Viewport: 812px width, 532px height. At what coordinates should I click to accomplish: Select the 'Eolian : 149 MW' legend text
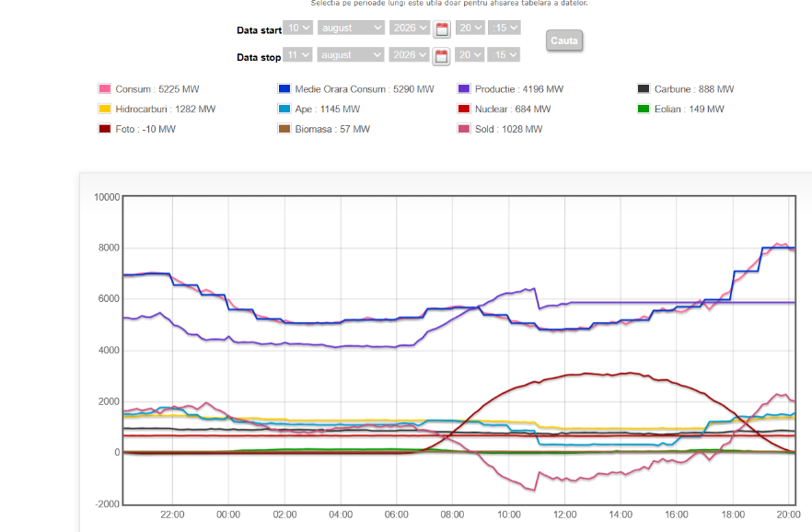(x=690, y=110)
